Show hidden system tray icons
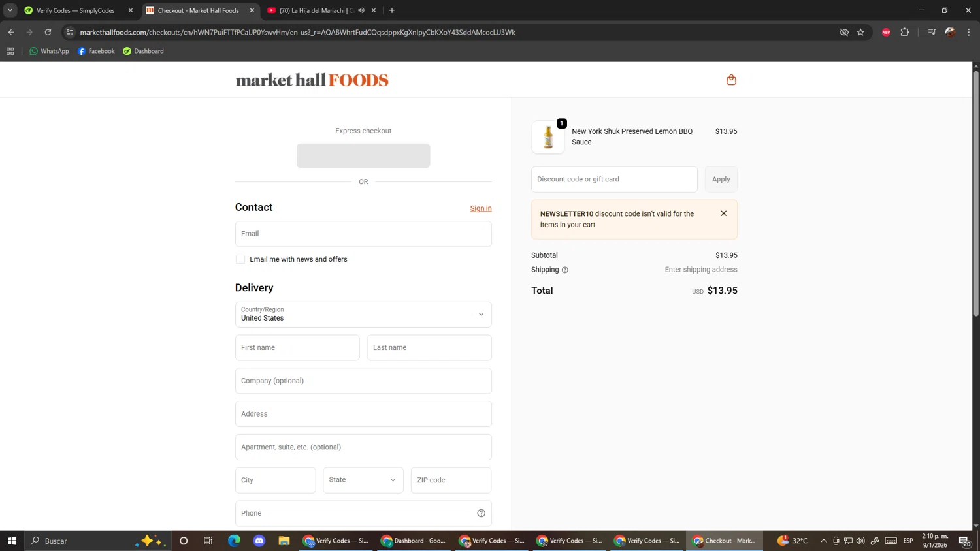This screenshot has height=551, width=980. 823,541
